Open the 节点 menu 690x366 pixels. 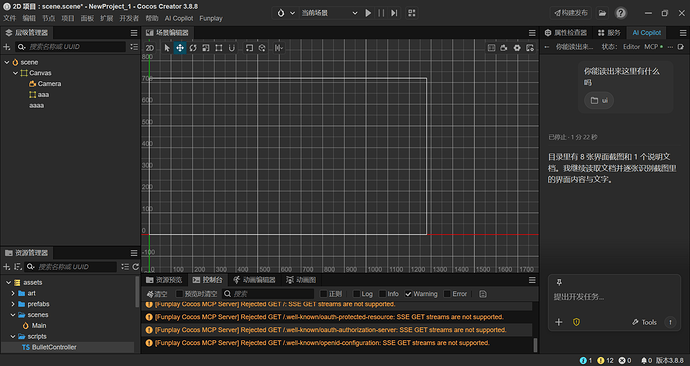(x=48, y=18)
